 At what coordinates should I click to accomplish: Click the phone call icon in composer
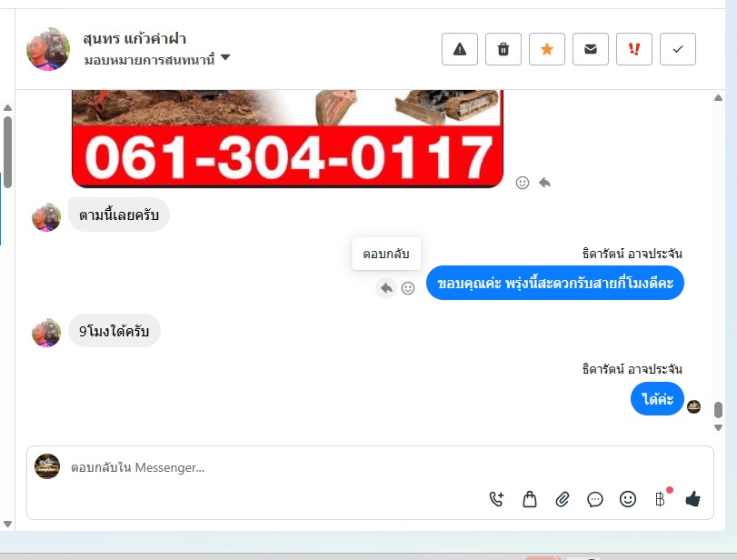496,499
